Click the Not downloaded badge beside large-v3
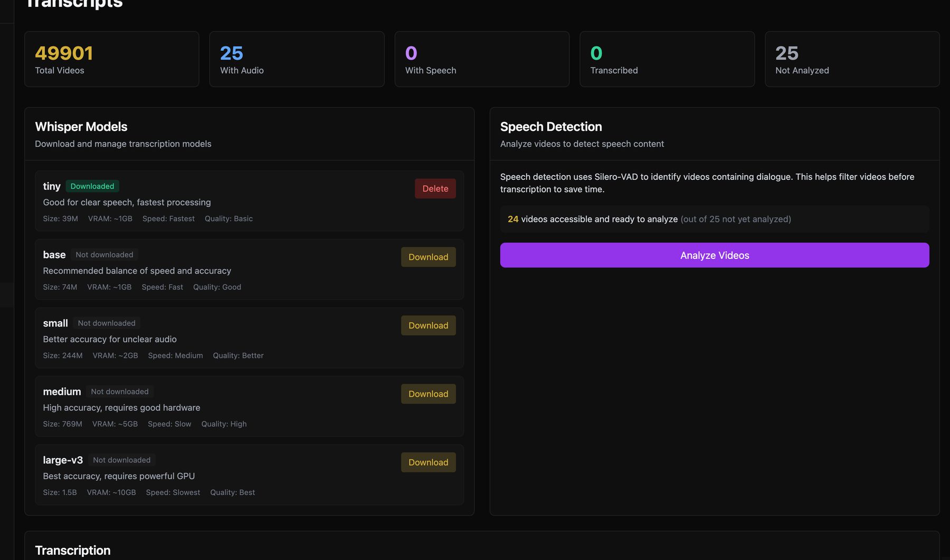Viewport: 950px width, 560px height. pos(121,460)
